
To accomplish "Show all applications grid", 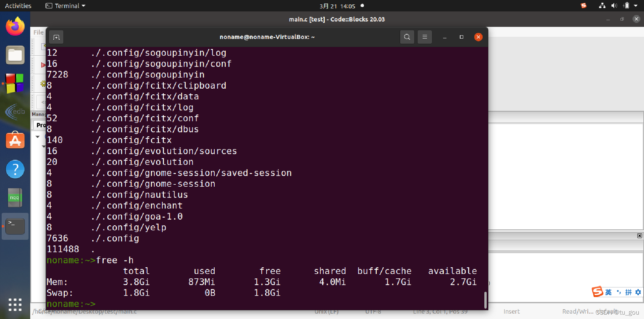I will coord(15,305).
